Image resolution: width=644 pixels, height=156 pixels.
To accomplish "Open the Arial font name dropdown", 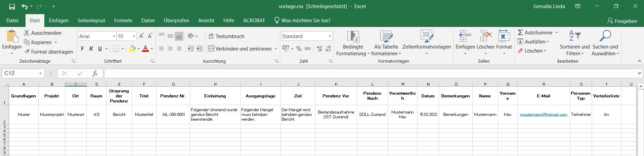I will point(114,36).
